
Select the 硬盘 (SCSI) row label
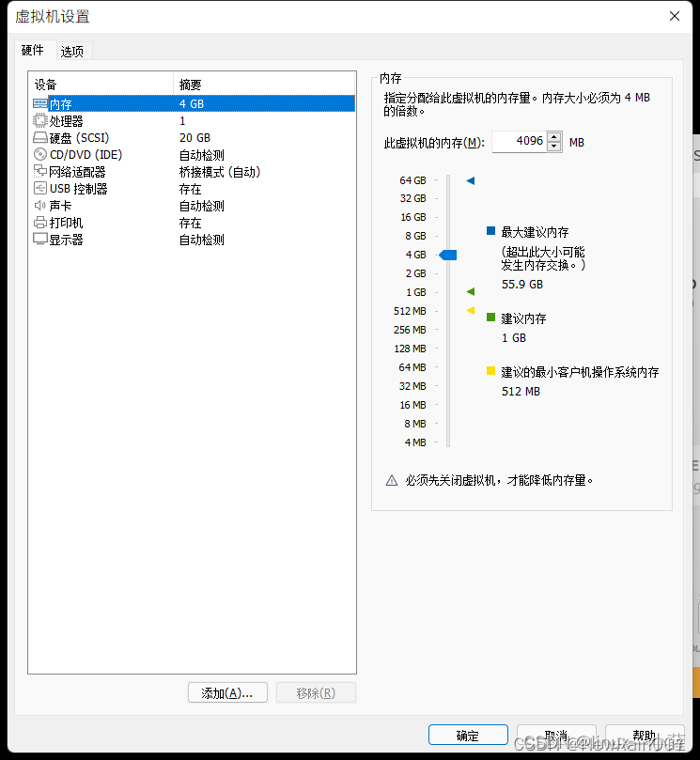79,138
